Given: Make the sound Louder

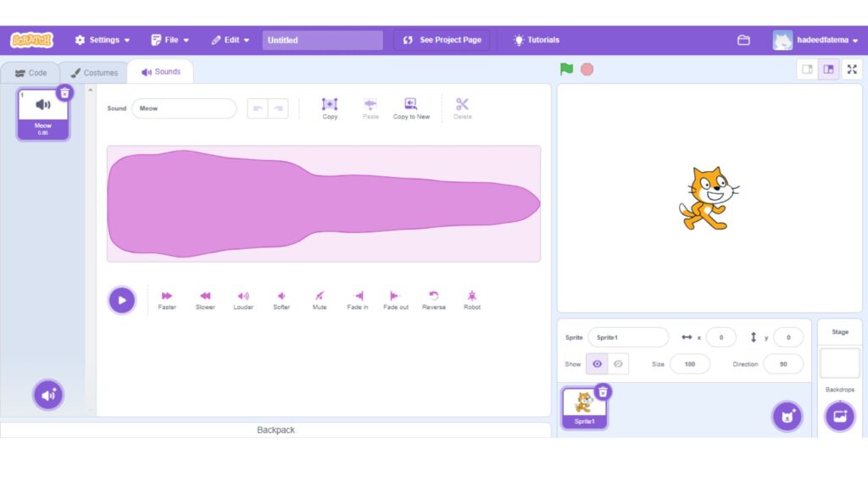Looking at the screenshot, I should [x=243, y=301].
